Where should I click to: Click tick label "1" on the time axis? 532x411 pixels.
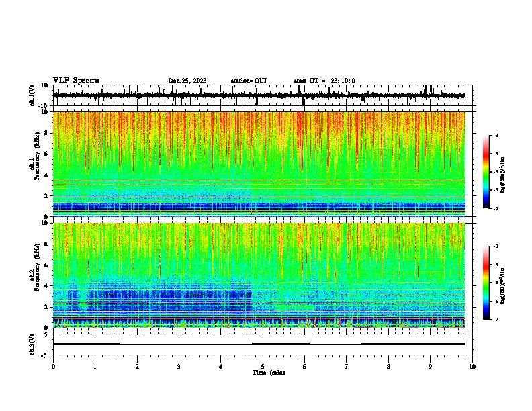tap(95, 367)
